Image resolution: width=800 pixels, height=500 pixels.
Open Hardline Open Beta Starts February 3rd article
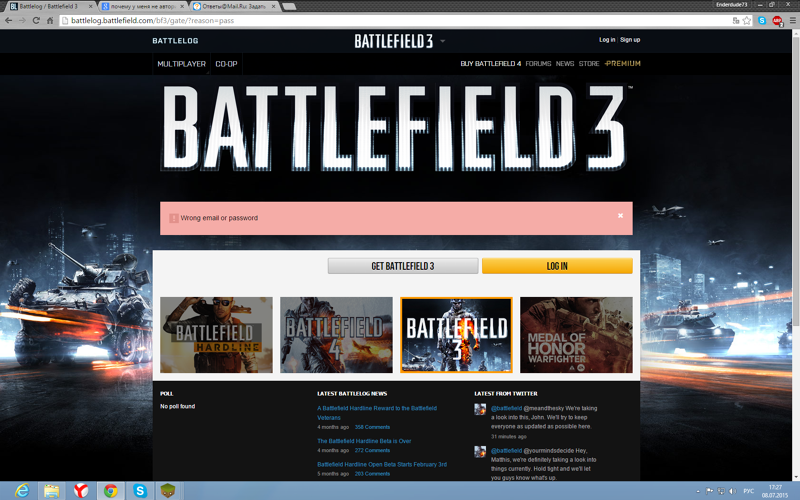(x=382, y=464)
